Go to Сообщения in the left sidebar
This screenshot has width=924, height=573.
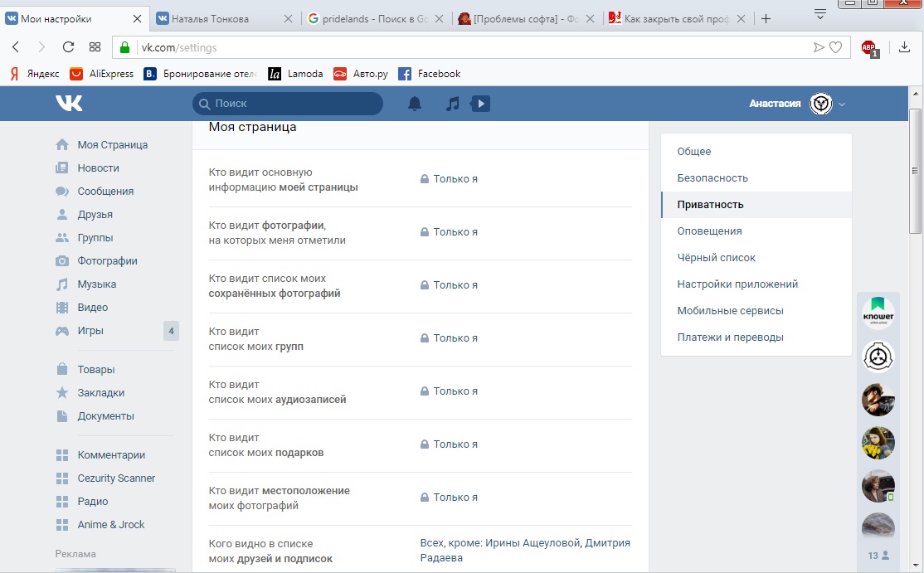coord(105,192)
